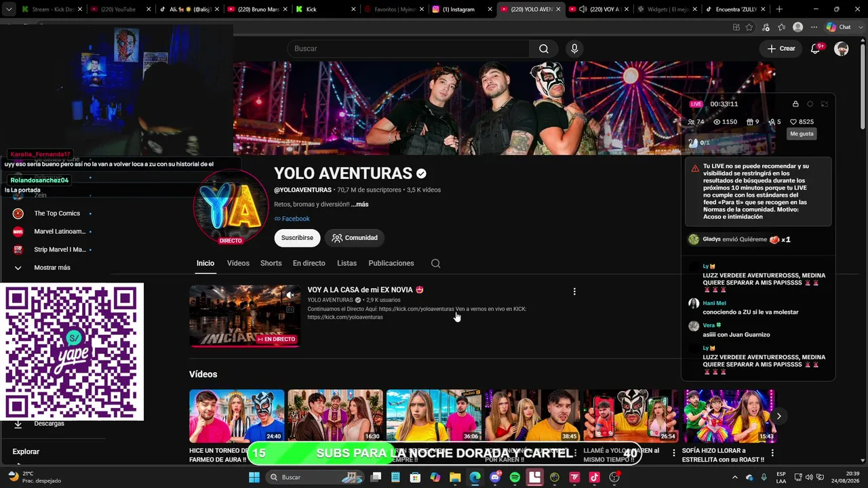
Task: Click the Suscribirse button
Action: point(297,238)
